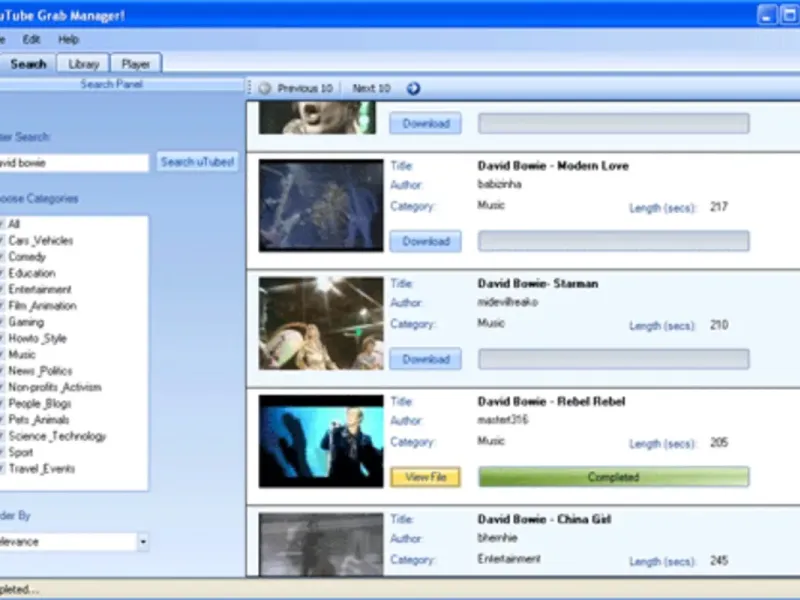800x600 pixels.
Task: Focus the search text field containing bowie
Action: (74, 163)
